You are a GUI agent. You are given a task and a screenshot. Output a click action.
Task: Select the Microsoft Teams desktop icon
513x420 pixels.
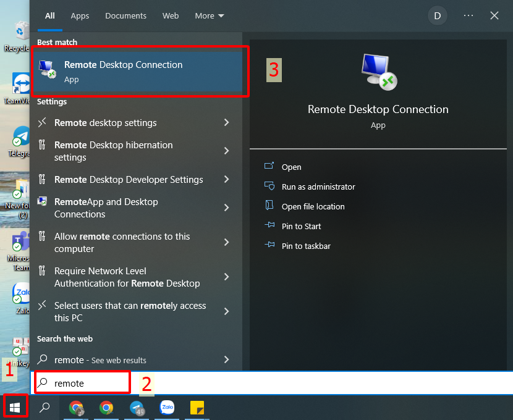tap(18, 251)
